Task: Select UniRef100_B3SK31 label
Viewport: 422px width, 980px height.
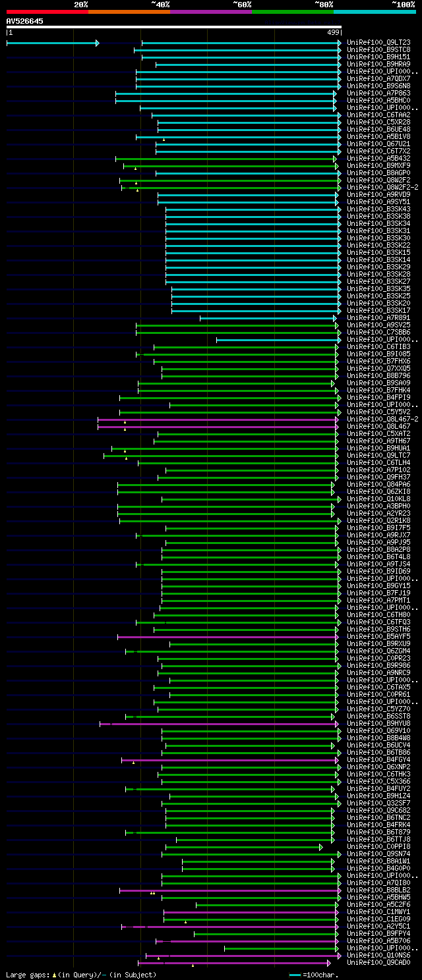Action: click(x=378, y=231)
